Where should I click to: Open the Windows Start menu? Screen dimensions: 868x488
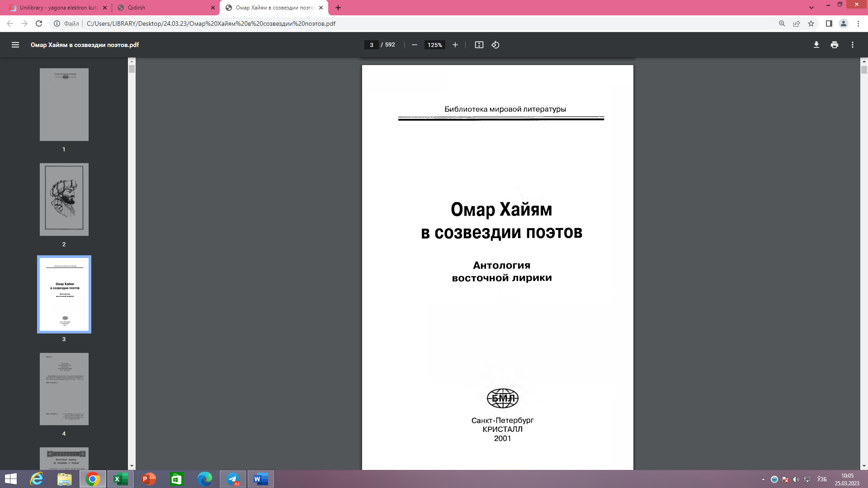coord(11,479)
